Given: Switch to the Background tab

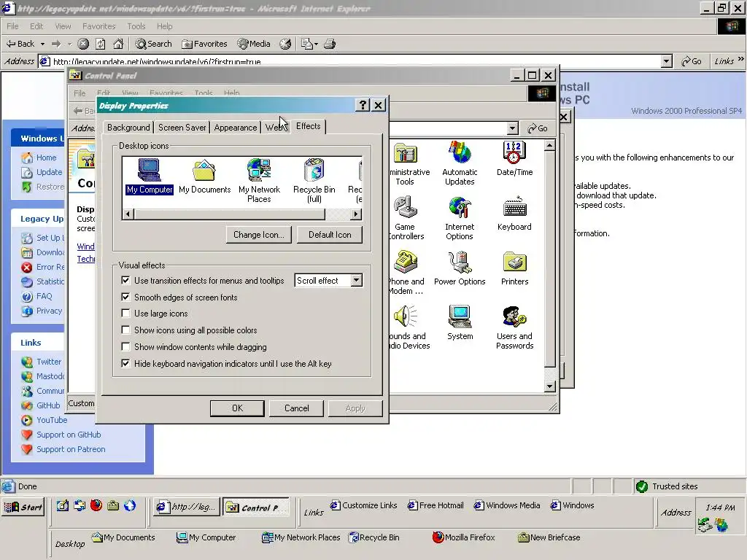Looking at the screenshot, I should click(x=128, y=127).
